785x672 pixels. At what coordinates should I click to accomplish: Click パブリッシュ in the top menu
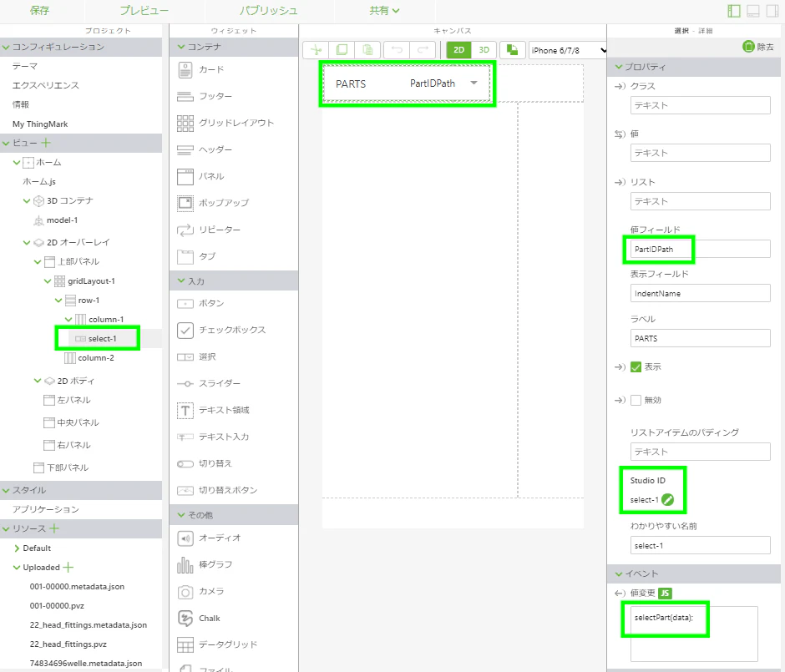(268, 11)
